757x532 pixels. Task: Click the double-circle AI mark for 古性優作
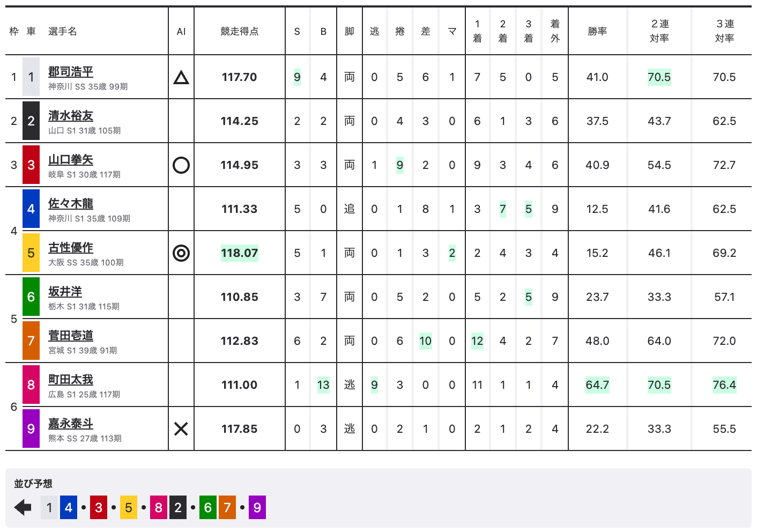[x=181, y=253]
